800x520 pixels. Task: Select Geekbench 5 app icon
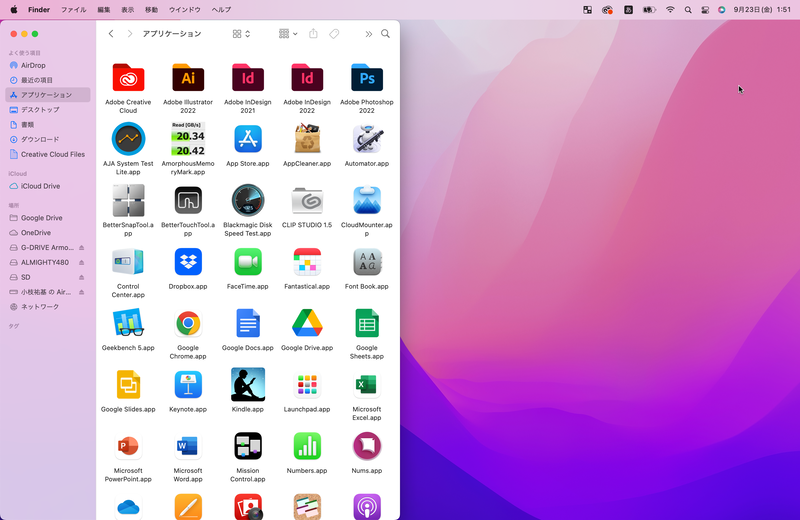tap(128, 323)
